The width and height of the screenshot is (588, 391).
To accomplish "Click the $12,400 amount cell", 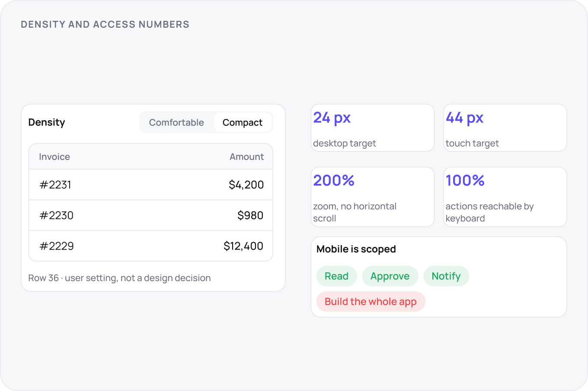I will coord(243,246).
